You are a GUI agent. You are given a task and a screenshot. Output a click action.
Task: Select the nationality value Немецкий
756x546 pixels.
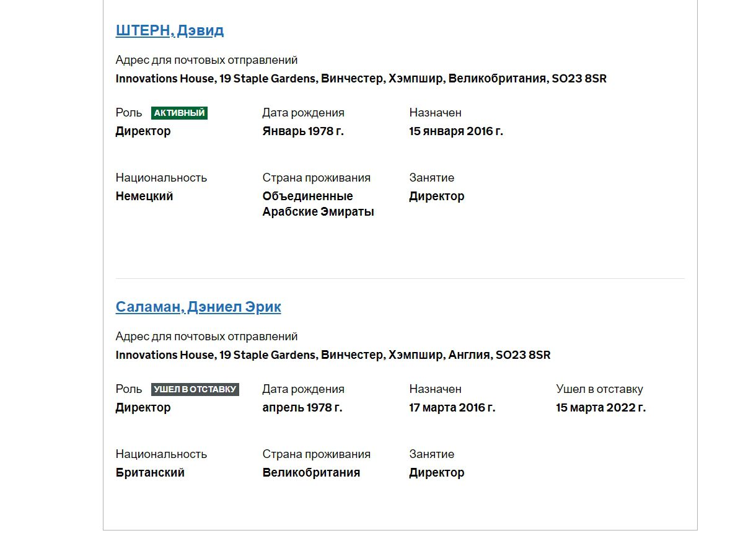coord(144,196)
